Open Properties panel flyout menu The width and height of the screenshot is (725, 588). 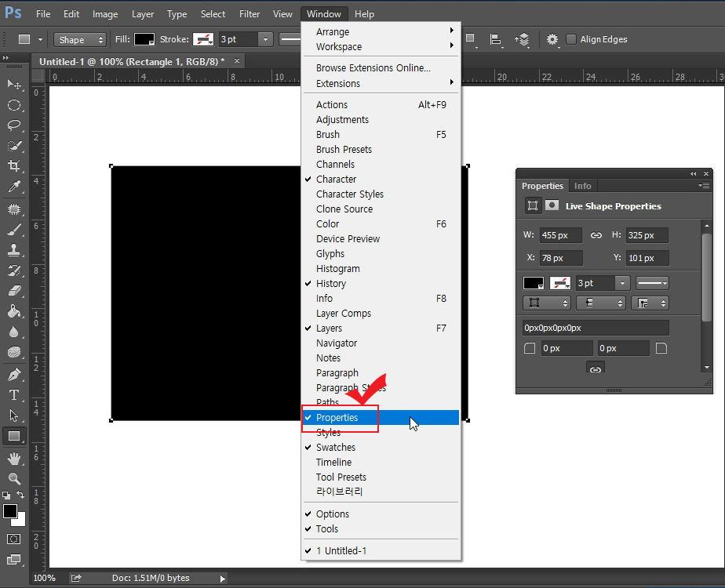click(x=704, y=186)
